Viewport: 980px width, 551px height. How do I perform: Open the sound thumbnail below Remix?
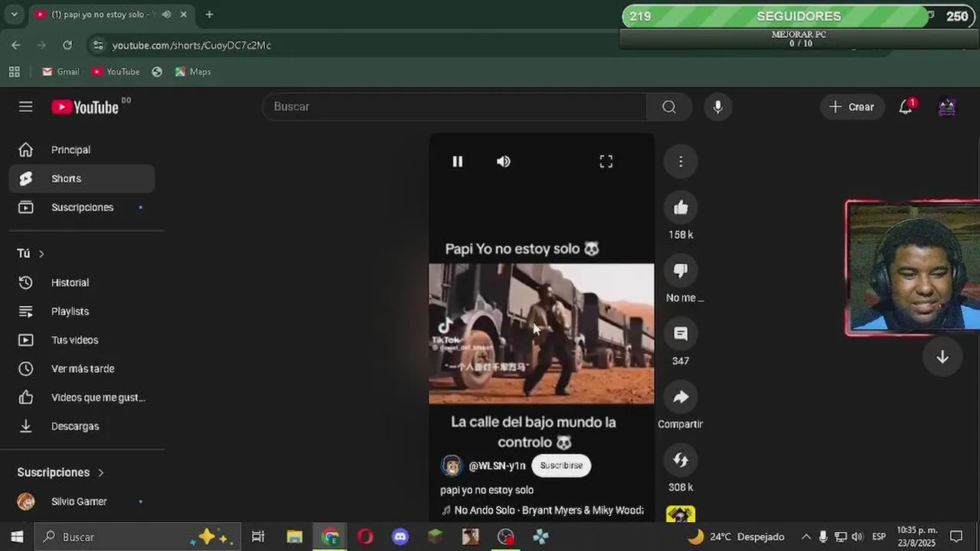point(681,514)
